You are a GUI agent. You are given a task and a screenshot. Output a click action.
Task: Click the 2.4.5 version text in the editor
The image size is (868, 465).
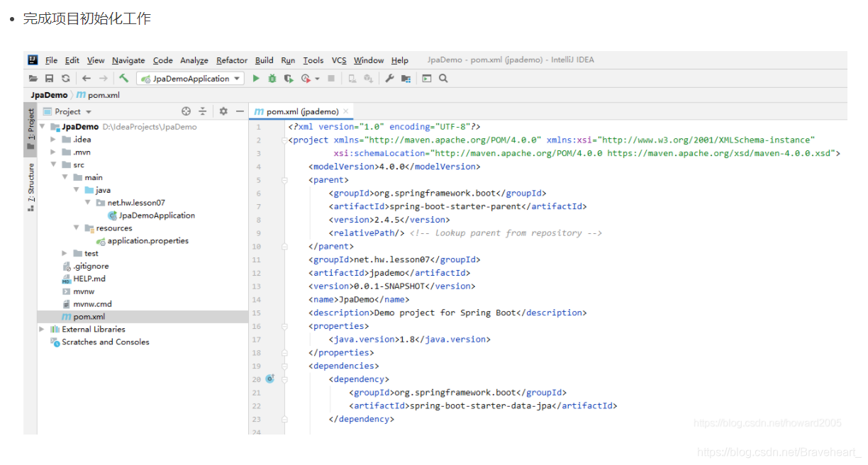387,220
